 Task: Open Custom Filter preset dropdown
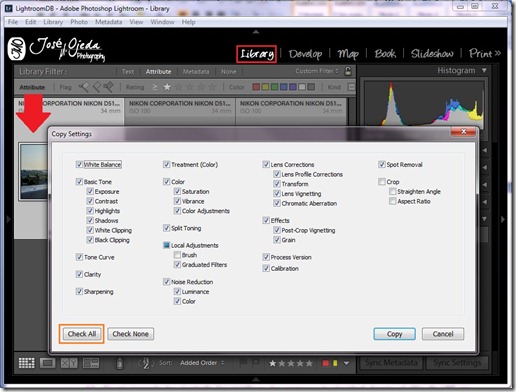[317, 71]
